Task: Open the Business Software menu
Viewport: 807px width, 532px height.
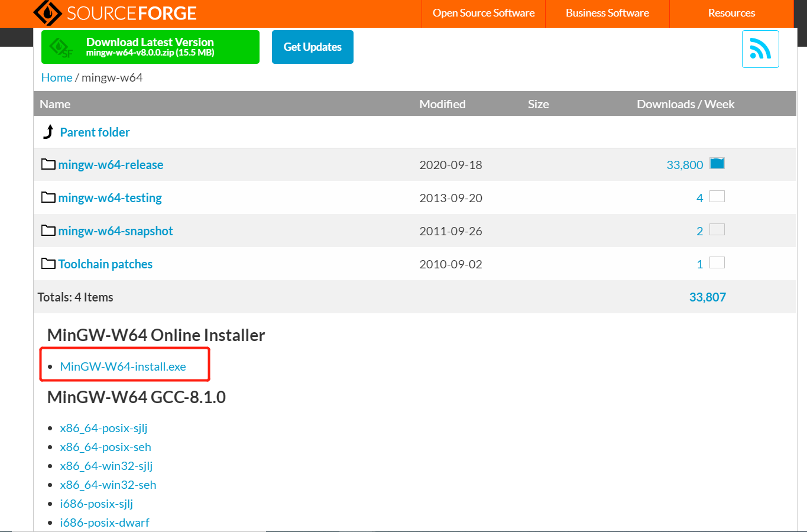Action: tap(607, 12)
